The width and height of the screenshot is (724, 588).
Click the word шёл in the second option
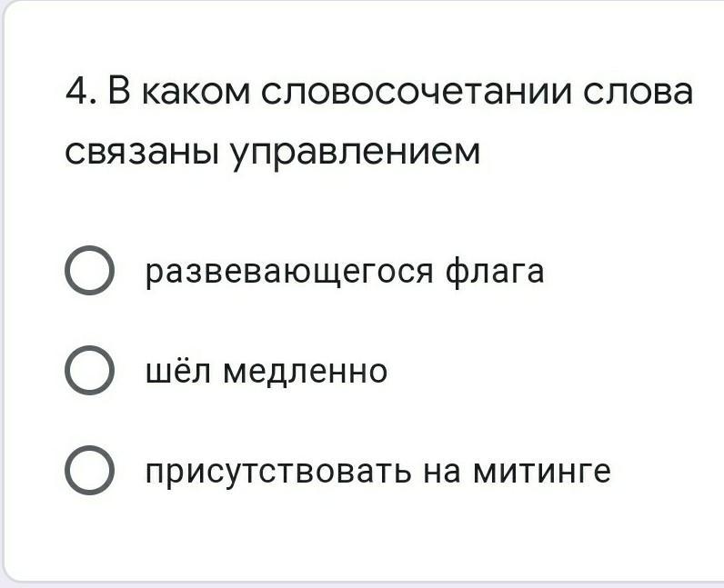click(178, 370)
